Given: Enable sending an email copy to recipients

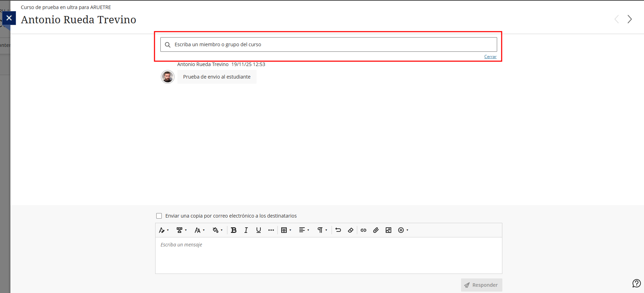Looking at the screenshot, I should (159, 216).
